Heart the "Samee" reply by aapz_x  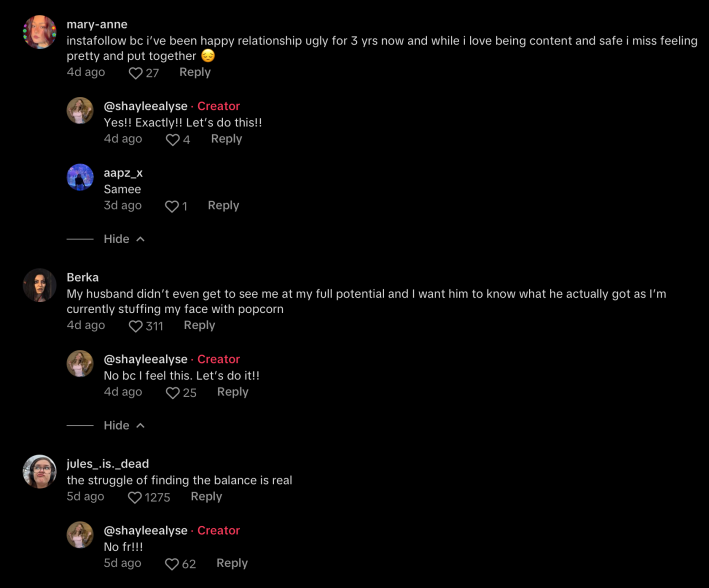click(171, 206)
